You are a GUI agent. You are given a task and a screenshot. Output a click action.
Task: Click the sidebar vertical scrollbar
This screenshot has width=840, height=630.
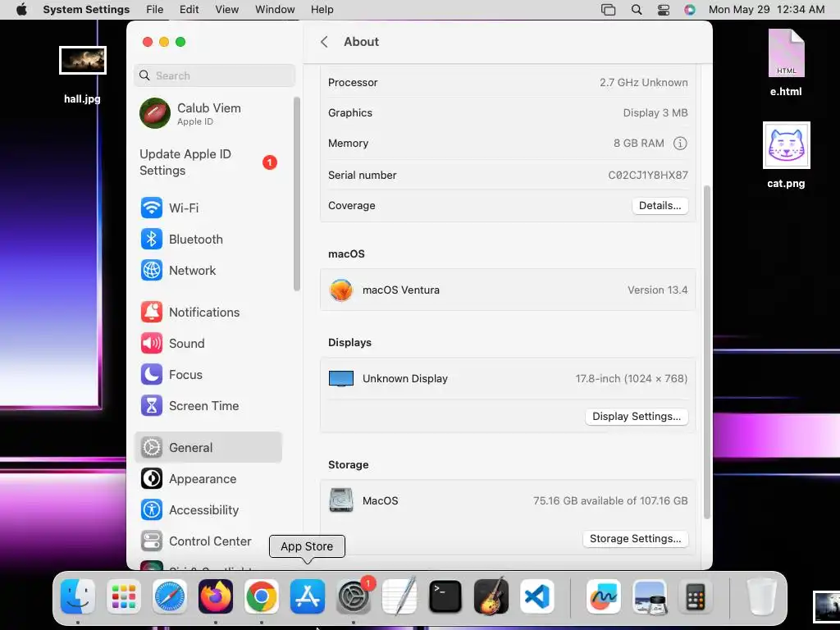pos(297,194)
